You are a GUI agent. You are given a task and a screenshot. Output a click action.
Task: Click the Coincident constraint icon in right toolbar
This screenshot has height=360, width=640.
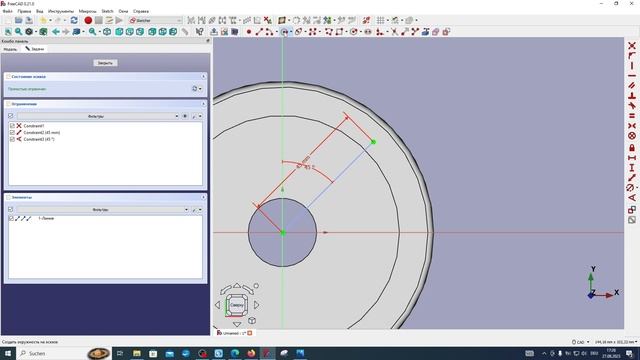(632, 45)
